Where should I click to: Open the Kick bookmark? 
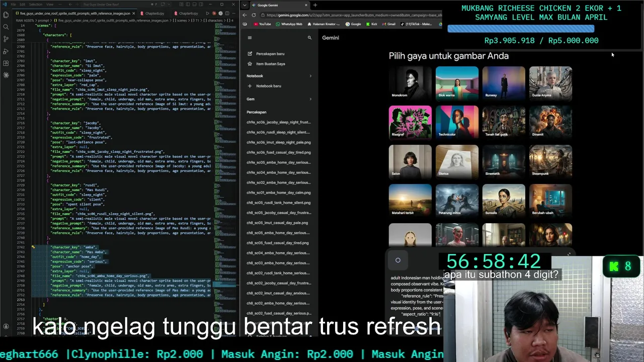[x=371, y=24]
